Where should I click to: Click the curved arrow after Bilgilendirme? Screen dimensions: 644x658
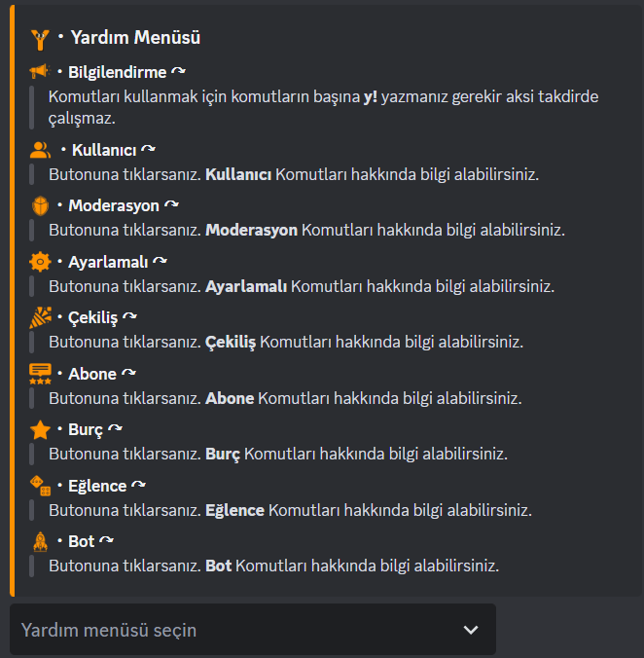(179, 71)
